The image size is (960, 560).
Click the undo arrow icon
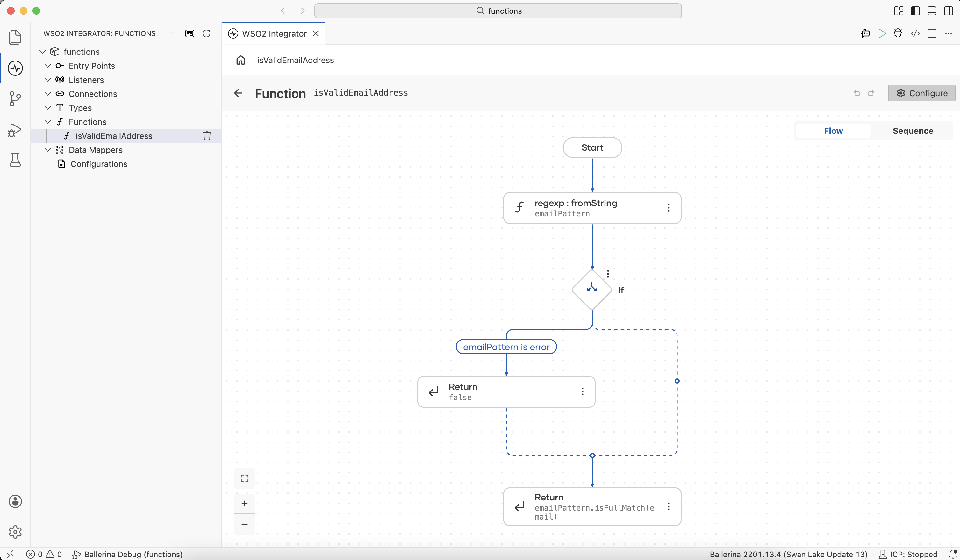tap(857, 93)
